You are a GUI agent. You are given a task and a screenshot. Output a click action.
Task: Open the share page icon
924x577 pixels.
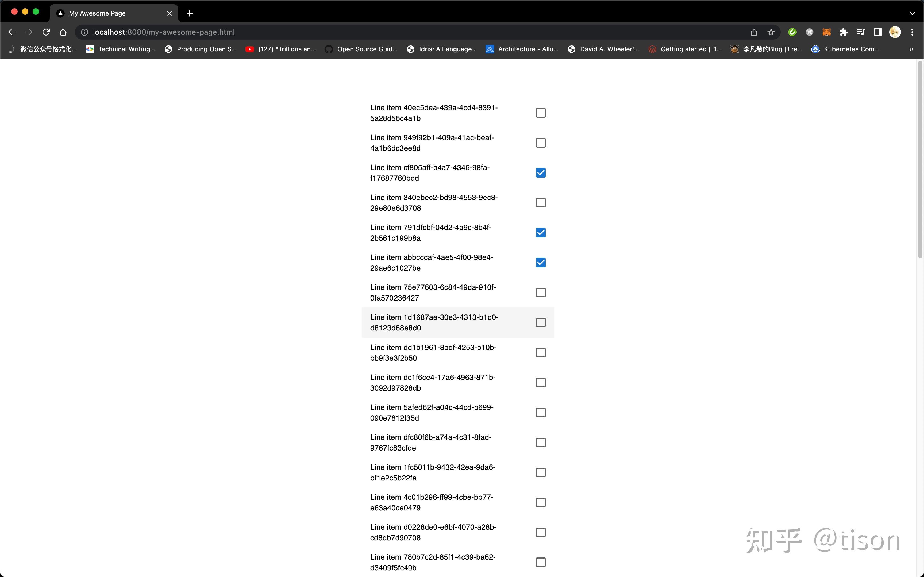(754, 32)
